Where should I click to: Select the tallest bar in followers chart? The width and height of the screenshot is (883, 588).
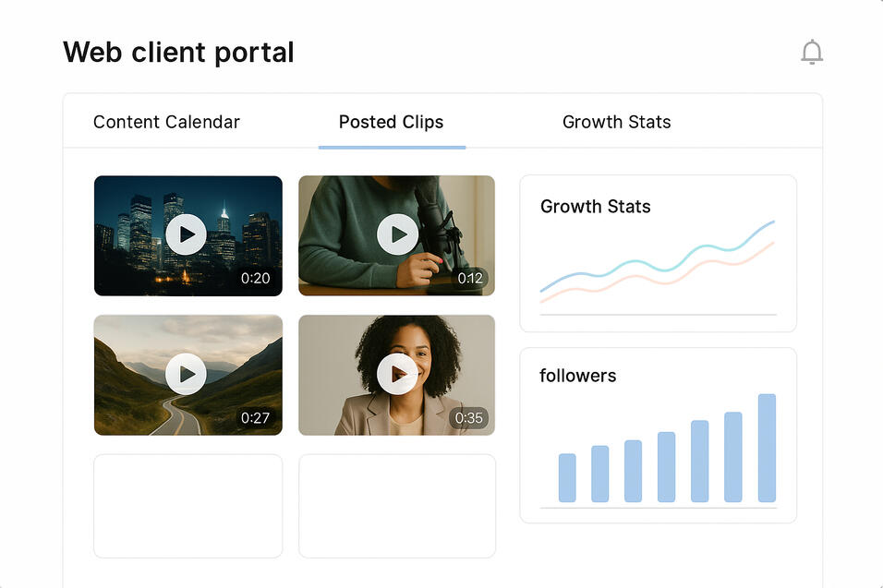click(767, 449)
